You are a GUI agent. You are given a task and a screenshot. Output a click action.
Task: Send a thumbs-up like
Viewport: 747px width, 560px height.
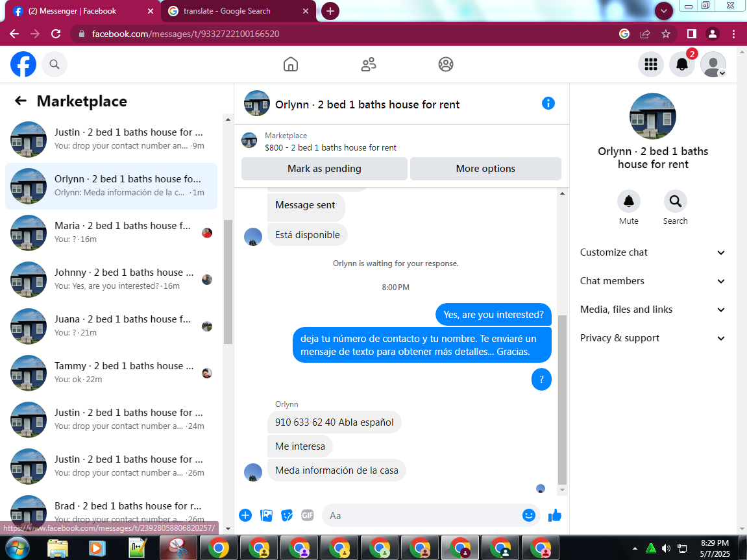tap(554, 515)
